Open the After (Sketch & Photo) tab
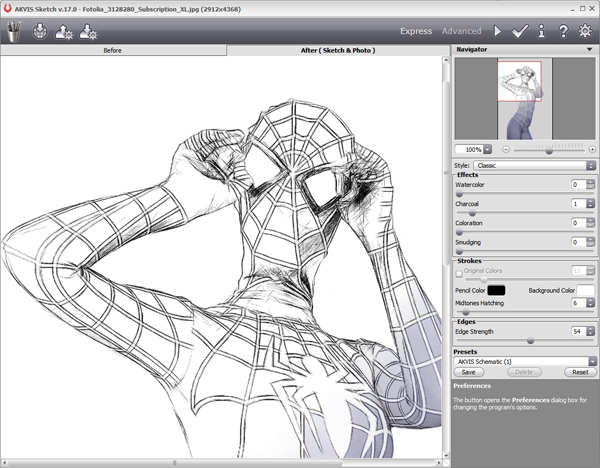Viewport: 600px width, 468px height. pyautogui.click(x=338, y=50)
